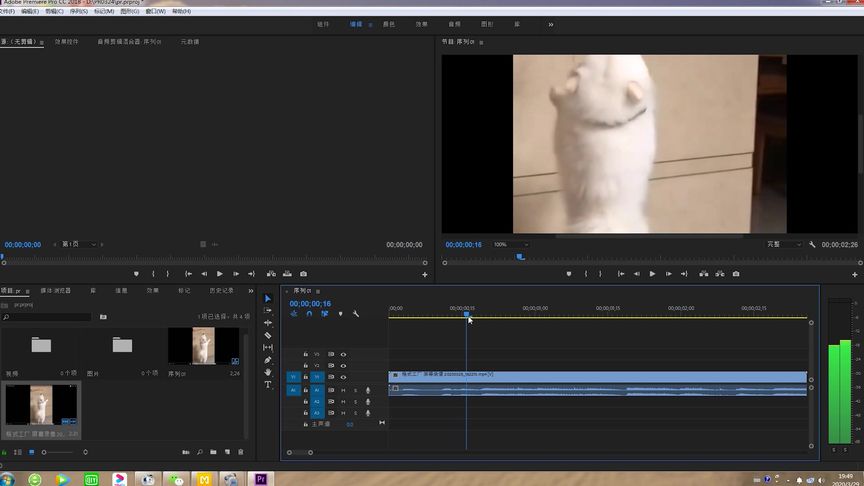Open timeline display settings wrench
Image resolution: width=864 pixels, height=486 pixels.
(356, 314)
